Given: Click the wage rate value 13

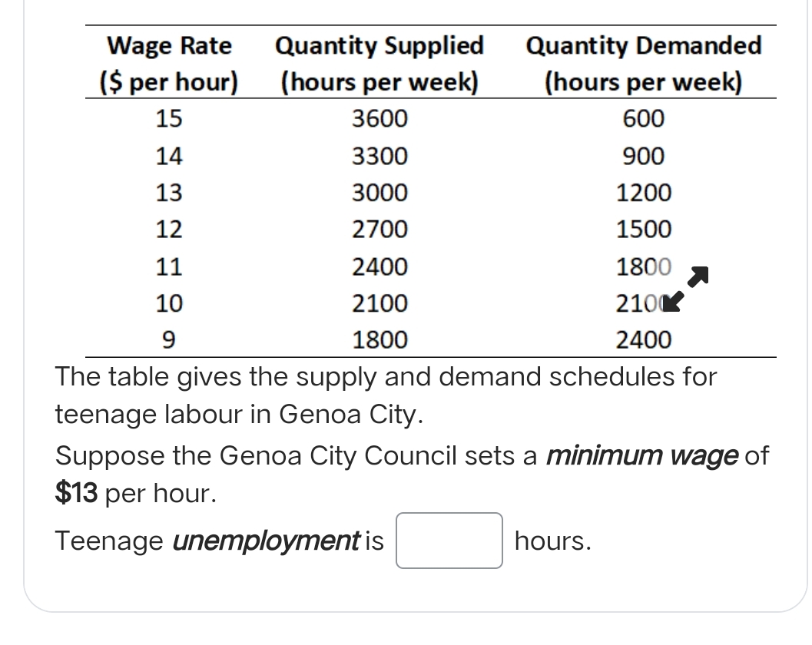Looking at the screenshot, I should point(171,193).
